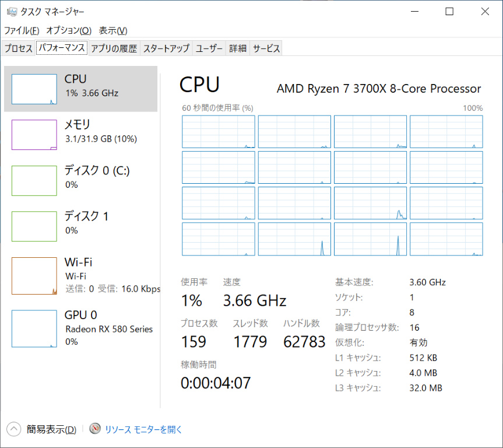Switch to the ユーザー tab
Viewport: 503px width, 448px height.
click(x=209, y=49)
